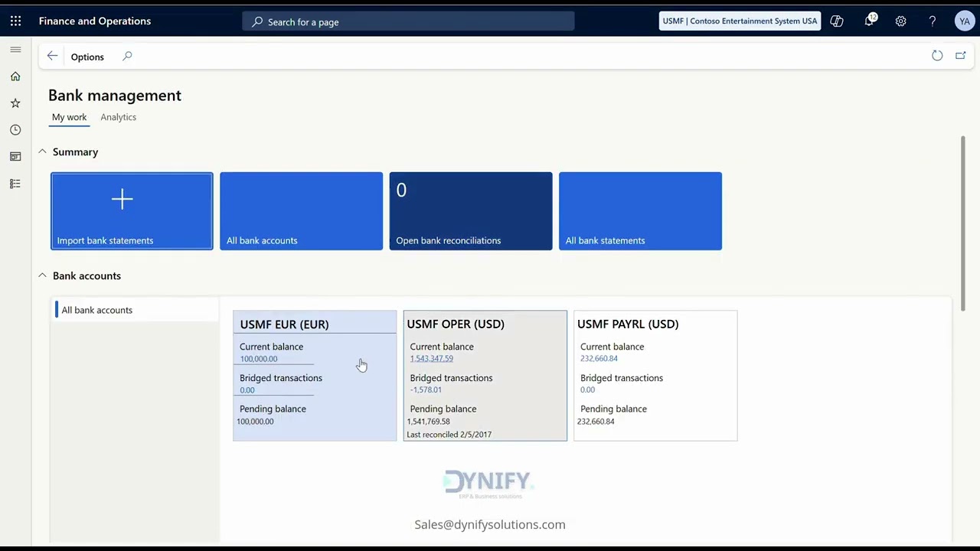This screenshot has height=551, width=980.
Task: Open Favorites star in the sidebar
Action: (15, 103)
